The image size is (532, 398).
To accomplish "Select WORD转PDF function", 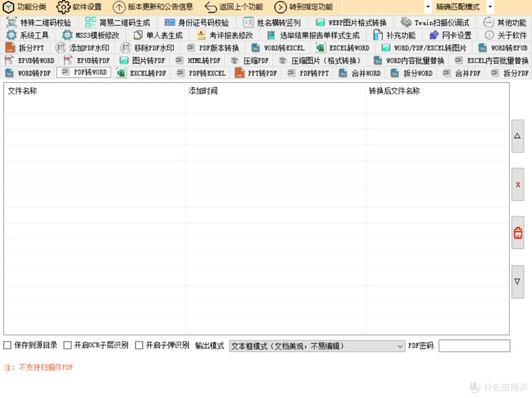I will 28,73.
